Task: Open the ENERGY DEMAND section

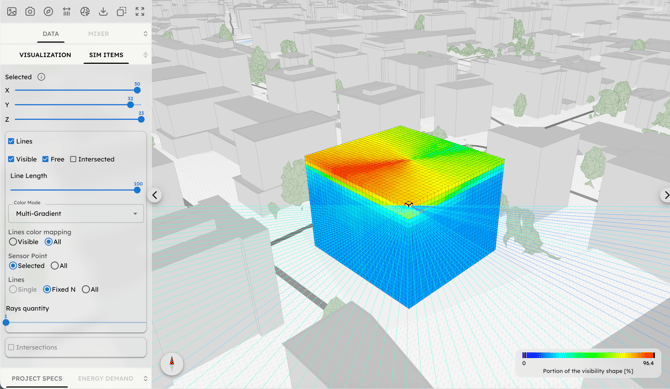Action: 106,378
